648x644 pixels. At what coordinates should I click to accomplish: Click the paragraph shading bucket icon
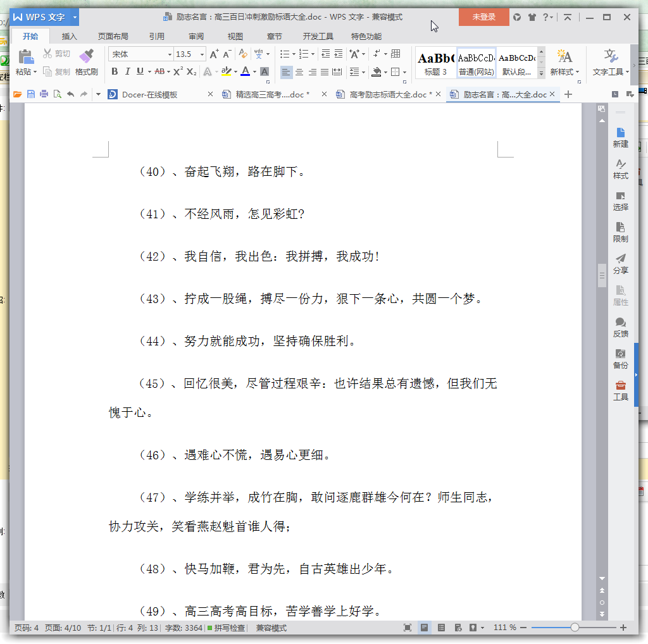tap(377, 72)
